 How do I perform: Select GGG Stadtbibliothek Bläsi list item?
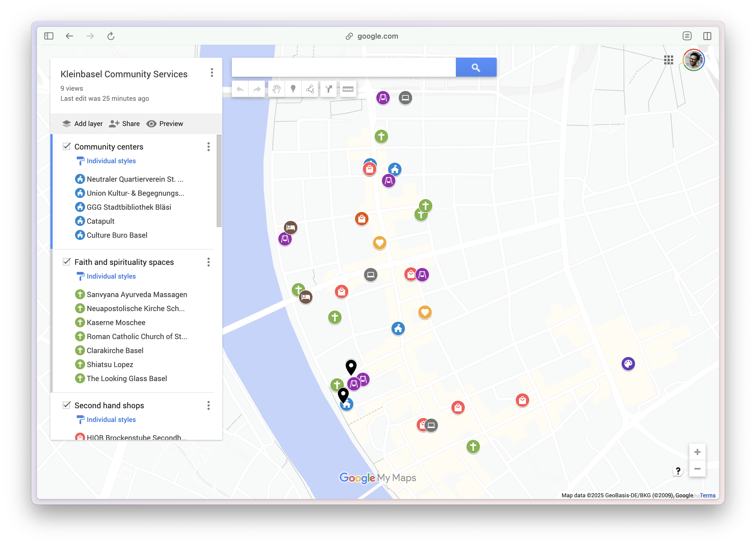[x=129, y=207]
